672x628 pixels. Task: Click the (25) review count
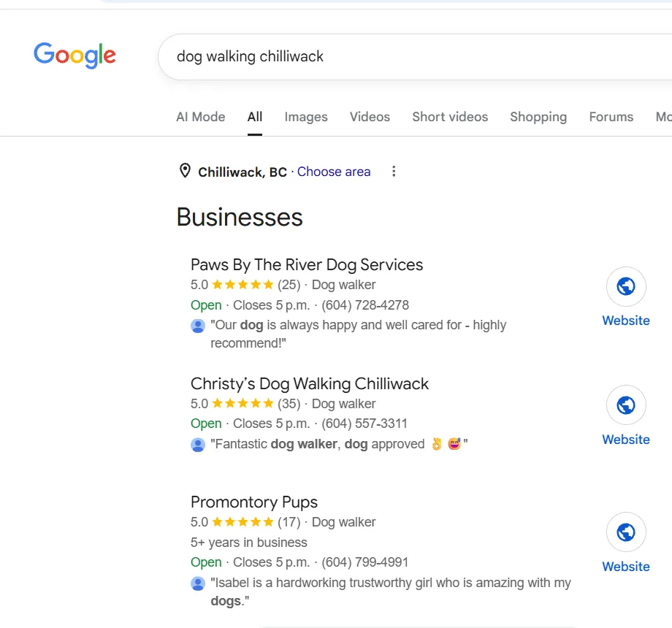289,285
